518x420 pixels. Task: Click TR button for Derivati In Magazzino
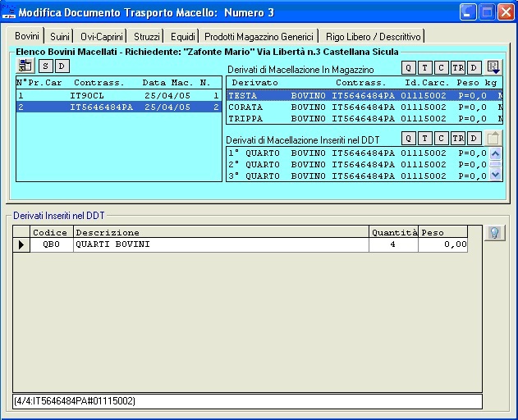click(x=458, y=68)
